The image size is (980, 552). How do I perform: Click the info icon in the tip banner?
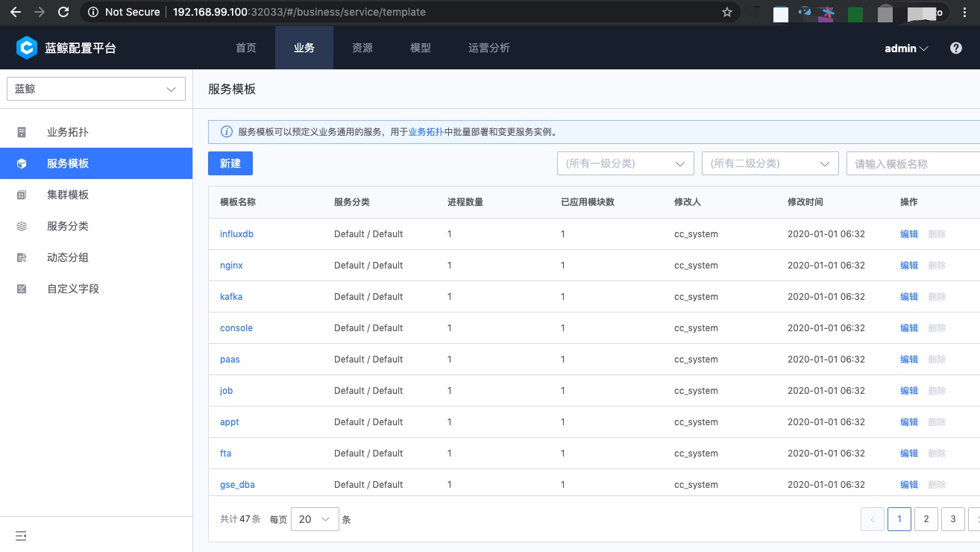click(x=227, y=132)
